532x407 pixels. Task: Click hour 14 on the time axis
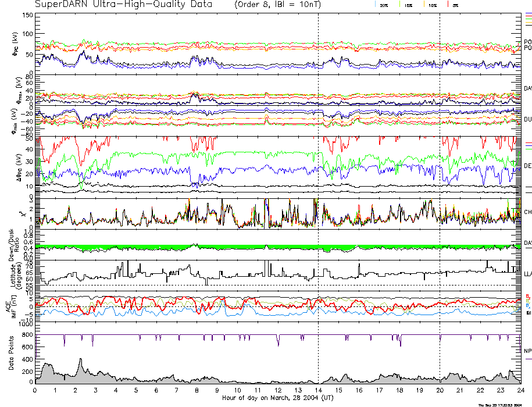point(318,390)
